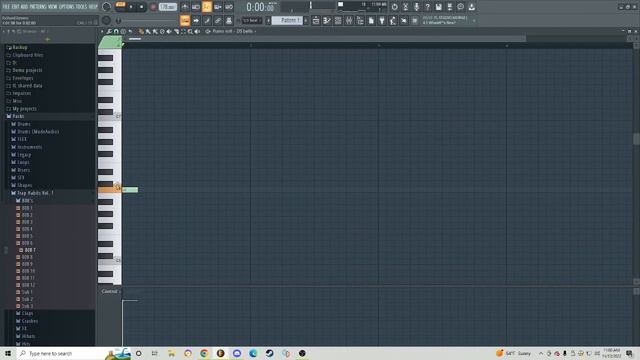Viewport: 640px width, 360px height.
Task: Open the Mixer window icon
Action: (349, 20)
